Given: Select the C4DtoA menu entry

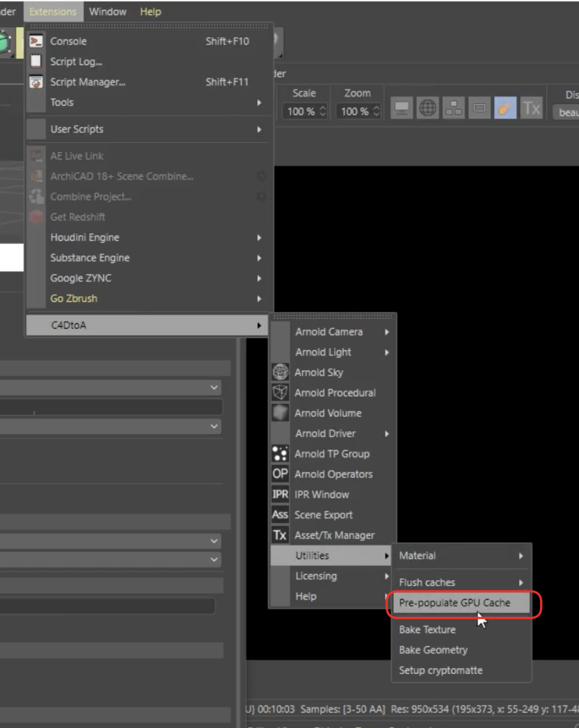Looking at the screenshot, I should pyautogui.click(x=148, y=325).
